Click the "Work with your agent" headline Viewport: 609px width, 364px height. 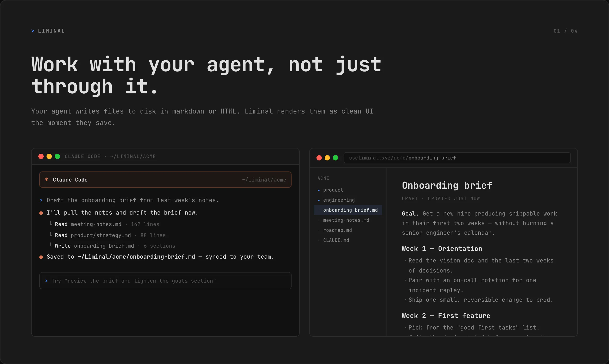(206, 75)
